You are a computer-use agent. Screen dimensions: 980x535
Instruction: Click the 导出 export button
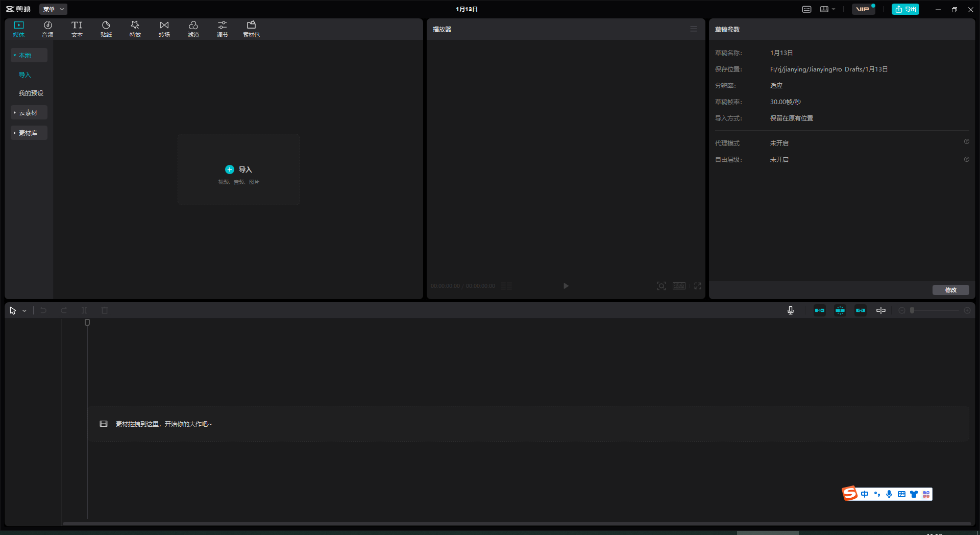point(905,9)
